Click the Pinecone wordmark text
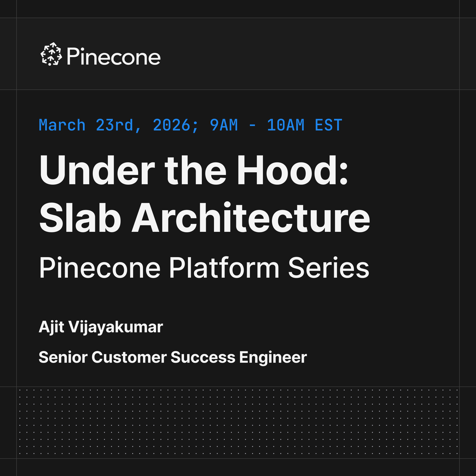Screen dimensions: 476x476 (x=113, y=57)
